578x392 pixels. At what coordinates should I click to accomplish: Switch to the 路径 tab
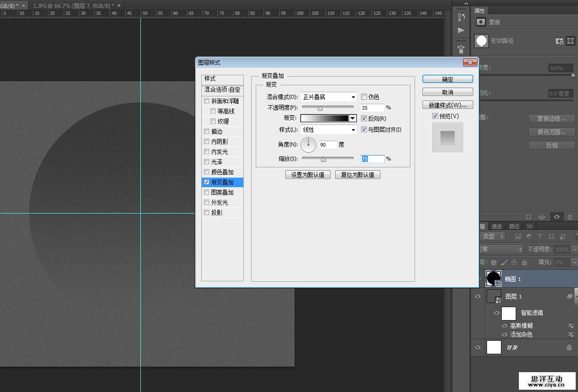click(x=514, y=226)
